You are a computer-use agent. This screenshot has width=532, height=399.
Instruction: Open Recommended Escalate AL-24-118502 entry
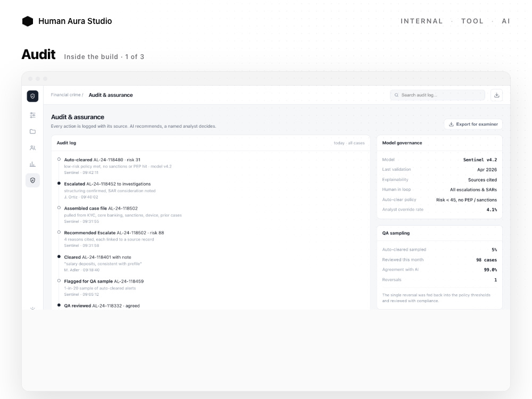click(114, 239)
